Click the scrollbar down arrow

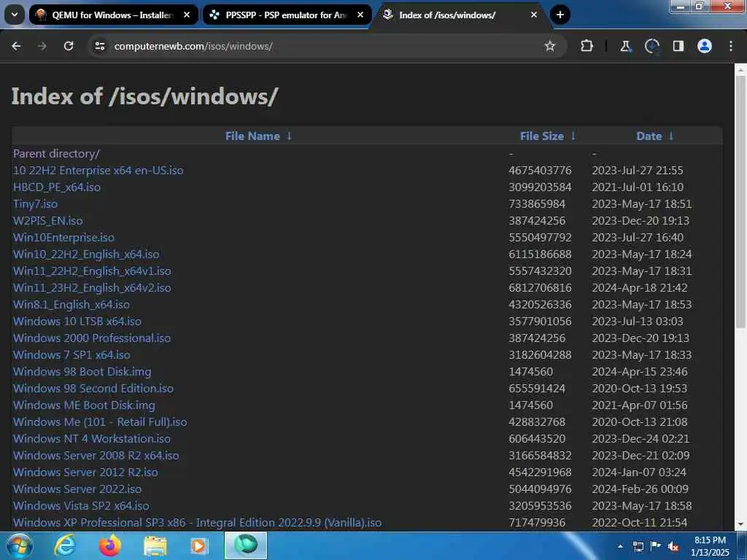(740, 524)
